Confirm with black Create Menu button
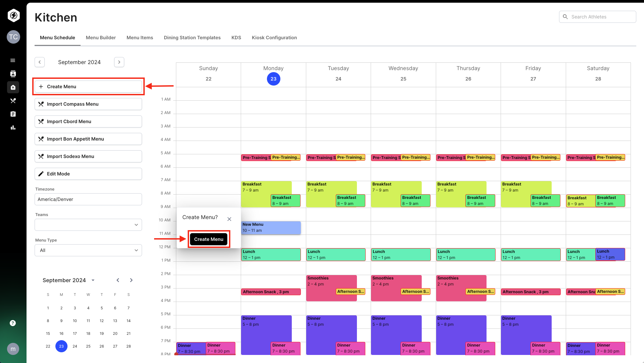644x363 pixels. pos(209,239)
